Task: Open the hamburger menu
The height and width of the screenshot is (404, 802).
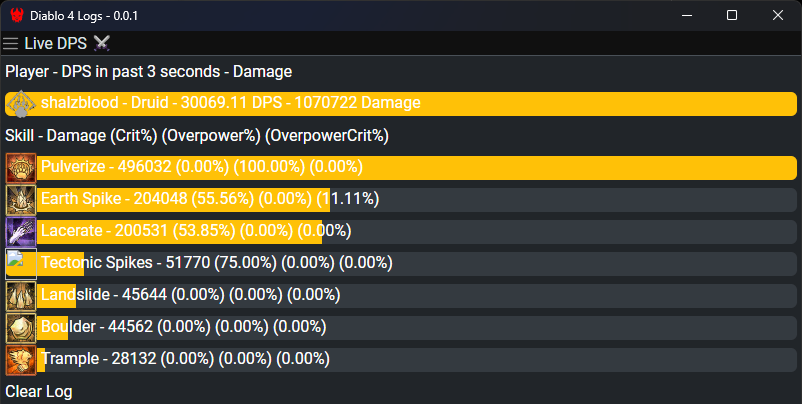Action: [x=10, y=43]
